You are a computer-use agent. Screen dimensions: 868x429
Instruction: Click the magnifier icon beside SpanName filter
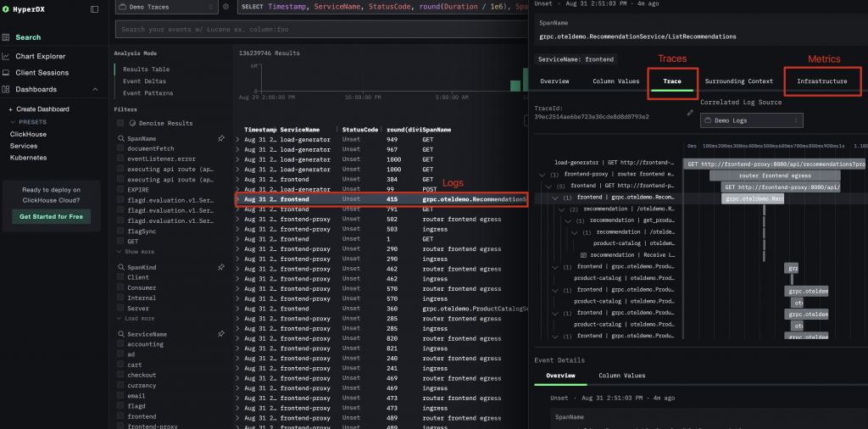(x=121, y=139)
